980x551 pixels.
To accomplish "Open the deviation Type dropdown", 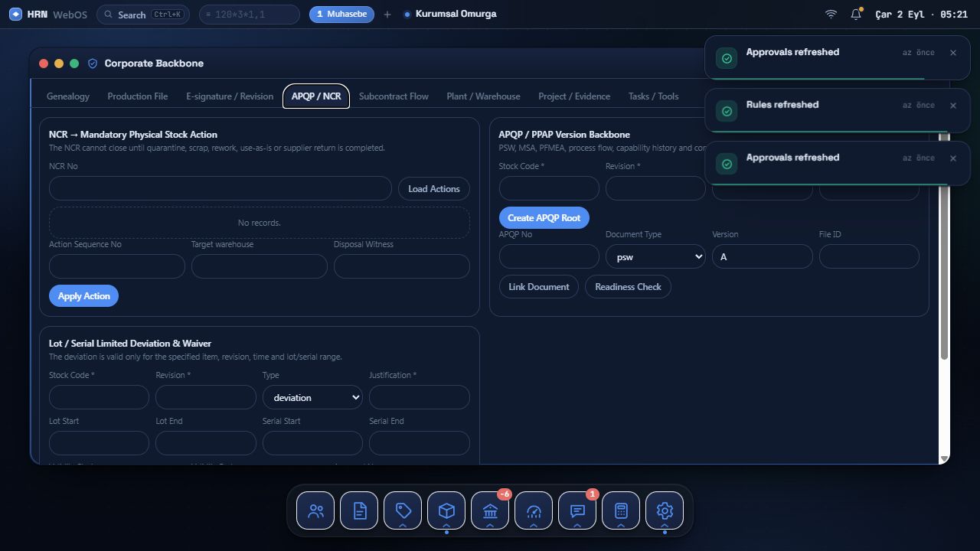I will point(312,397).
